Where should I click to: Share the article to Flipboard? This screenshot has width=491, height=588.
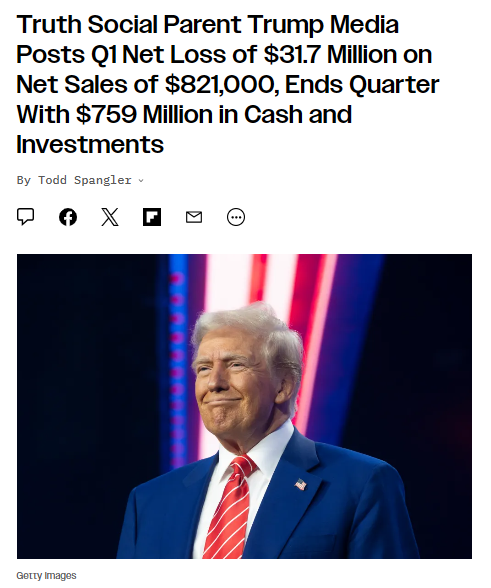point(152,217)
